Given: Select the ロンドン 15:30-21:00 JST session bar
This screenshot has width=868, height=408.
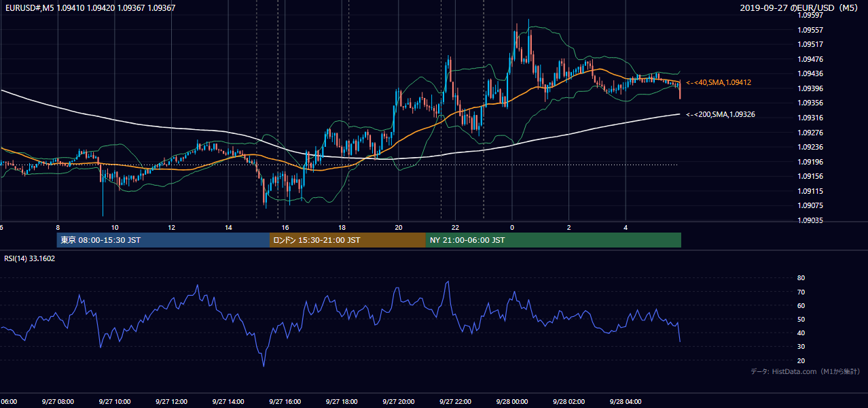Looking at the screenshot, I should [348, 240].
